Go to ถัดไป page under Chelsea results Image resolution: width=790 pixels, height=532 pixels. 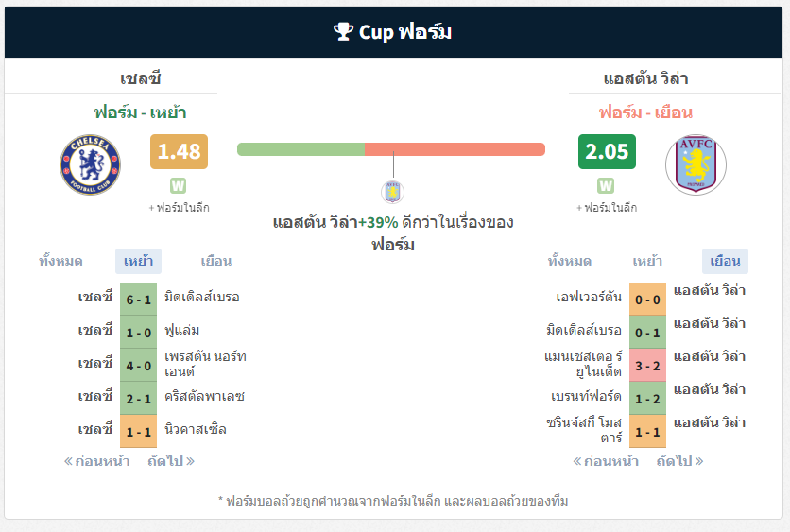point(171,461)
